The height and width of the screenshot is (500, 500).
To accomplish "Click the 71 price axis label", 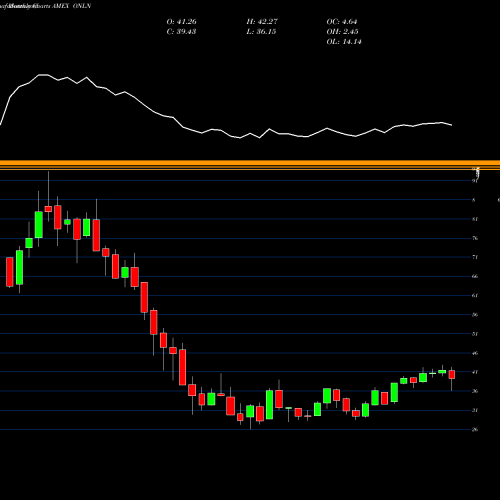I will coord(475,257).
